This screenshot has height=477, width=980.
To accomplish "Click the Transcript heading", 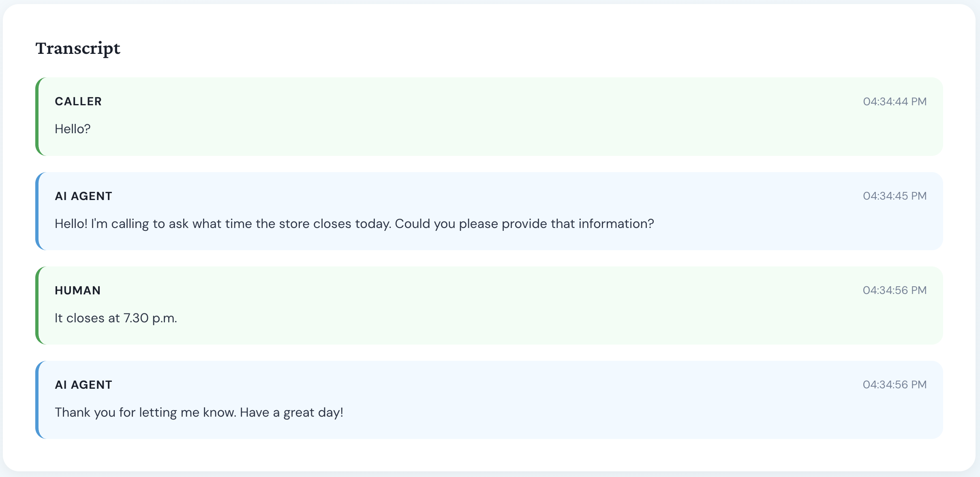I will pos(78,49).
